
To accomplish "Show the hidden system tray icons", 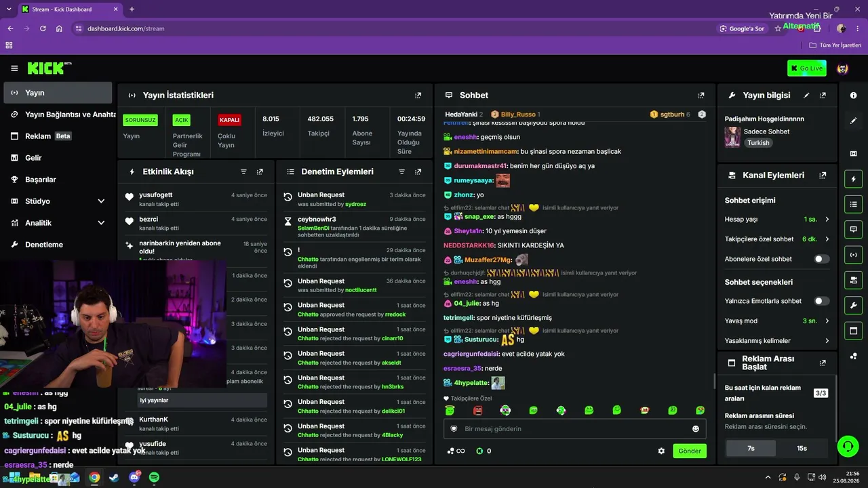I will [x=768, y=477].
